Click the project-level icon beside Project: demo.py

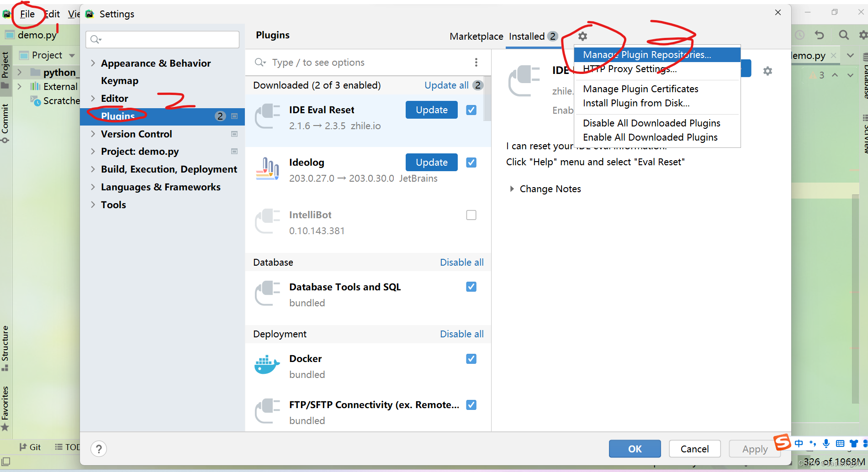[234, 151]
